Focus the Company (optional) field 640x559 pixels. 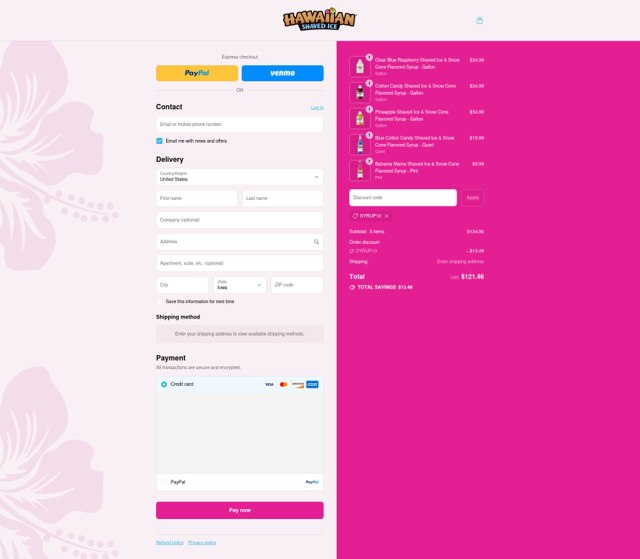point(240,220)
